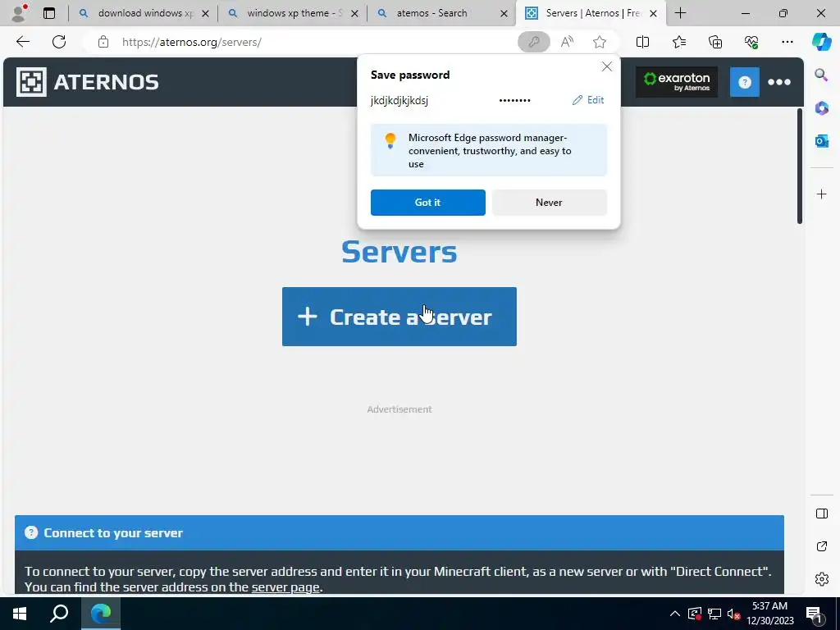The height and width of the screenshot is (630, 840).
Task: Edit the saved password credentials
Action: pos(588,100)
